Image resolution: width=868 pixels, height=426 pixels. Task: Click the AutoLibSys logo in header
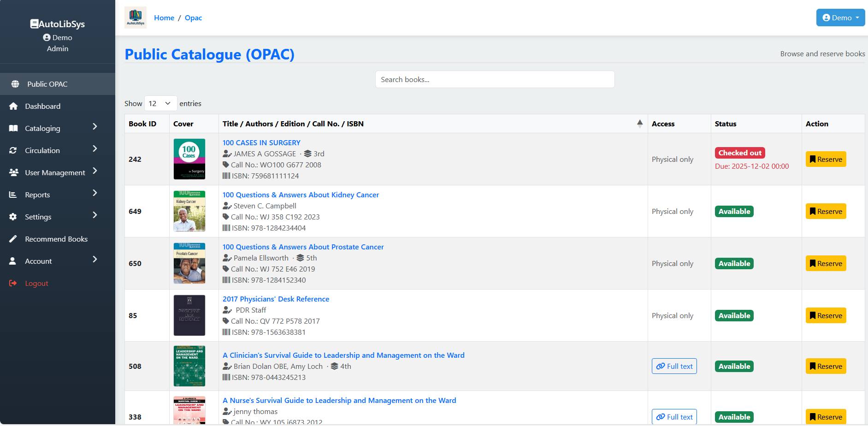136,18
